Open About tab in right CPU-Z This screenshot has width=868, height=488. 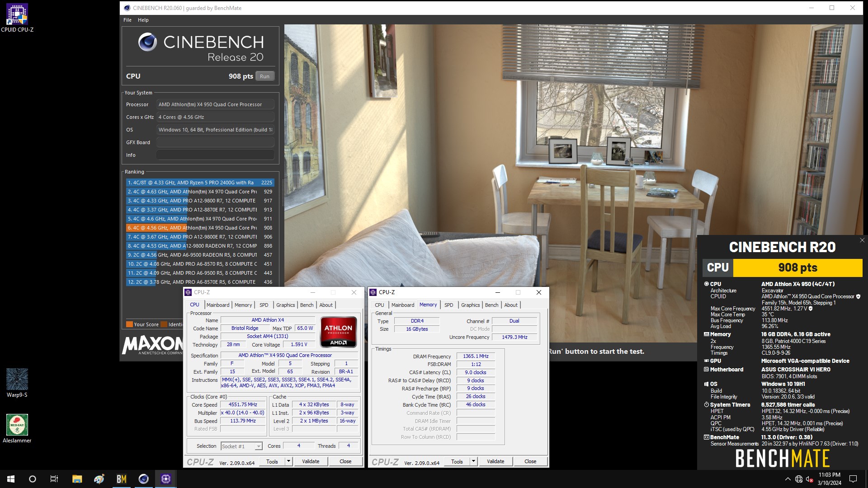(x=511, y=305)
